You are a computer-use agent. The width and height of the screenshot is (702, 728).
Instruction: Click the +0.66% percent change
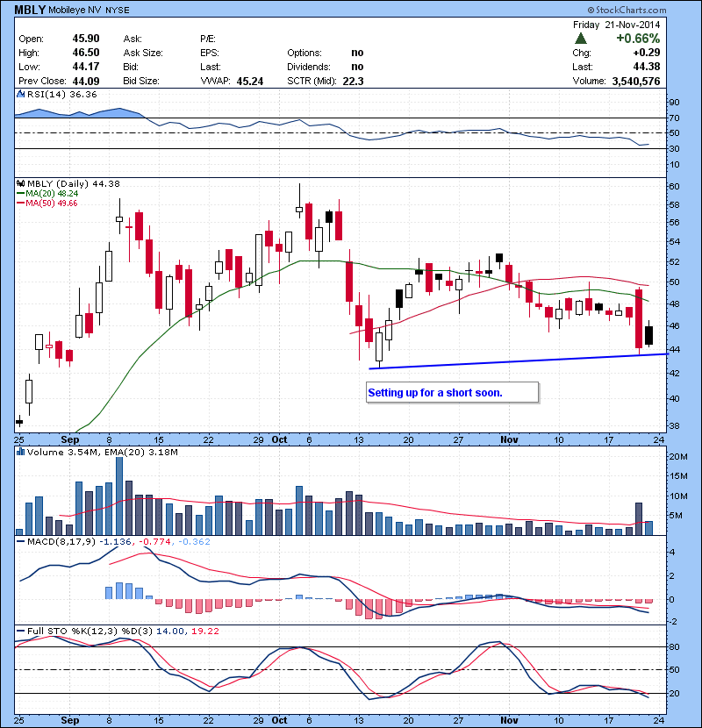(638, 38)
